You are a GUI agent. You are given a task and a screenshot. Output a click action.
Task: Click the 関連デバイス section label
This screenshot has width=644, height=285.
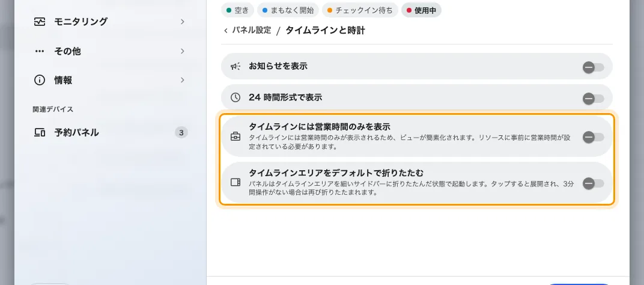point(53,109)
